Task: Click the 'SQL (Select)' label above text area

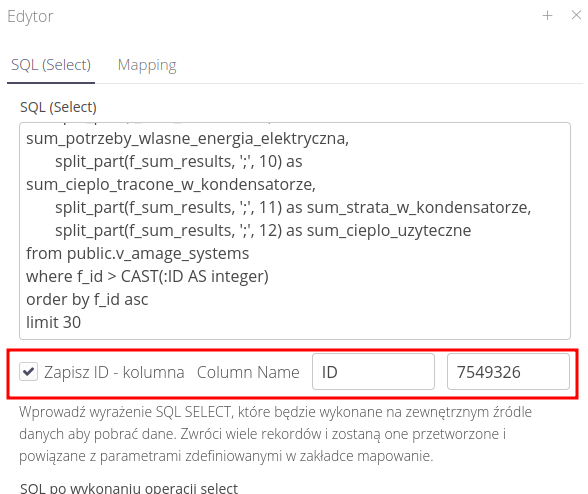Action: pos(58,107)
